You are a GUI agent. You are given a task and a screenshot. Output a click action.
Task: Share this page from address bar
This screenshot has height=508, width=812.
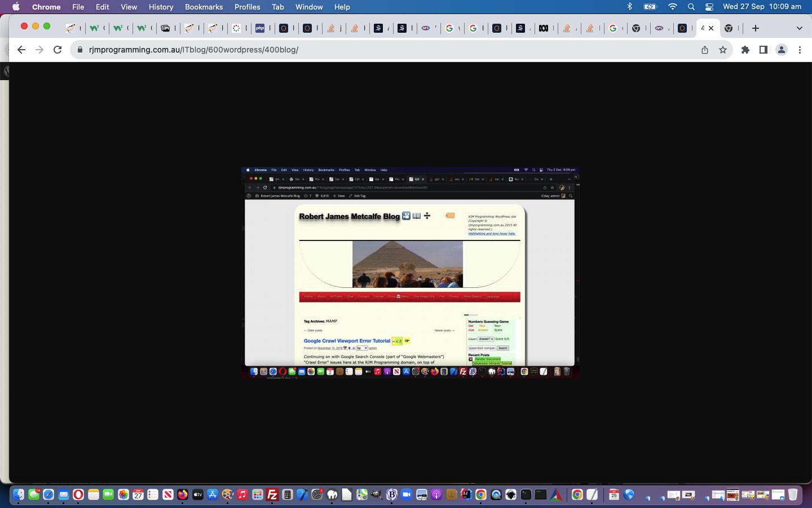click(705, 50)
